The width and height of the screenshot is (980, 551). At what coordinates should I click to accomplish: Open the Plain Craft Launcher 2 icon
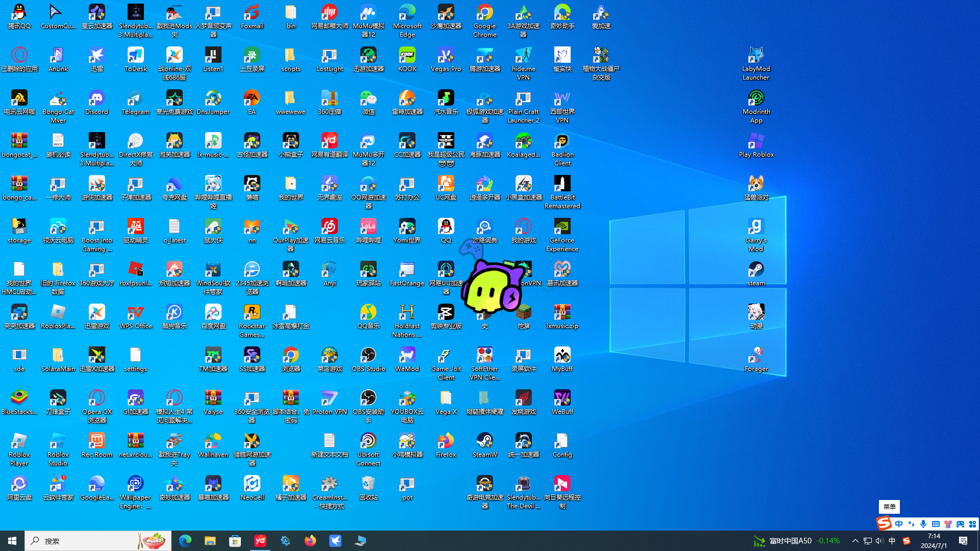(x=523, y=107)
